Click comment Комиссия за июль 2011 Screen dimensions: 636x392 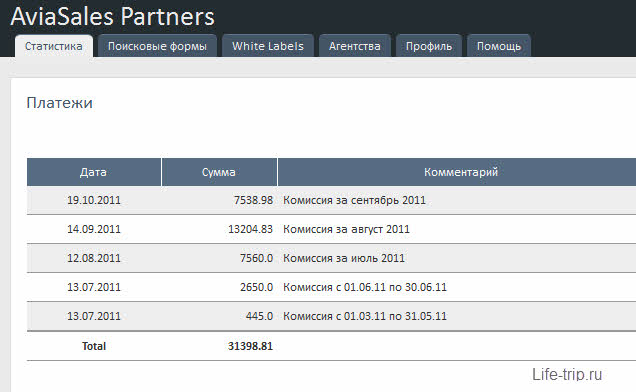tap(344, 258)
